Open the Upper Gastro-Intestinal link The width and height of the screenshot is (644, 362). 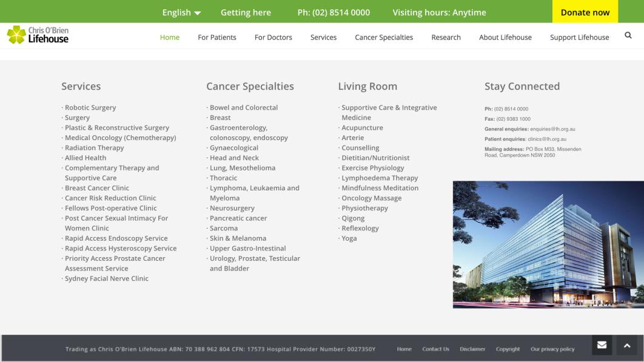247,248
